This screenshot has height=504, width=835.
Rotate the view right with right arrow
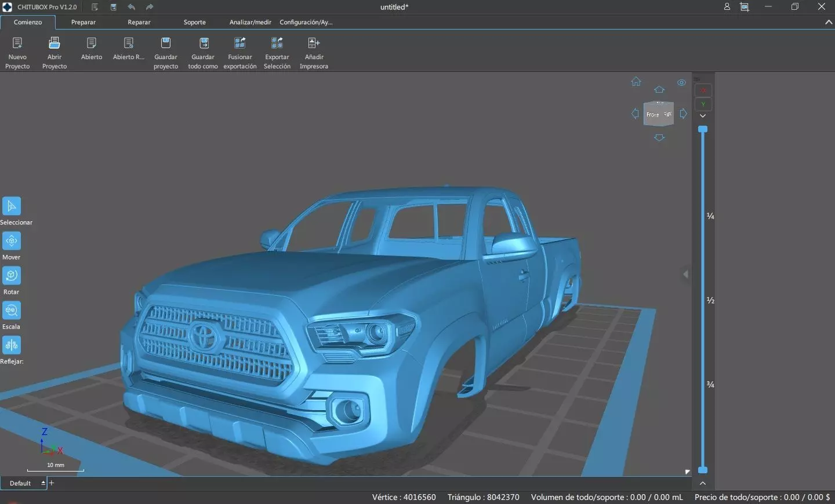[684, 114]
